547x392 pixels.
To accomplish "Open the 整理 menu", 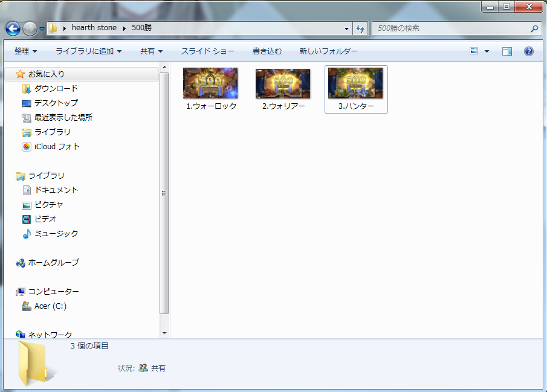I will [x=25, y=51].
